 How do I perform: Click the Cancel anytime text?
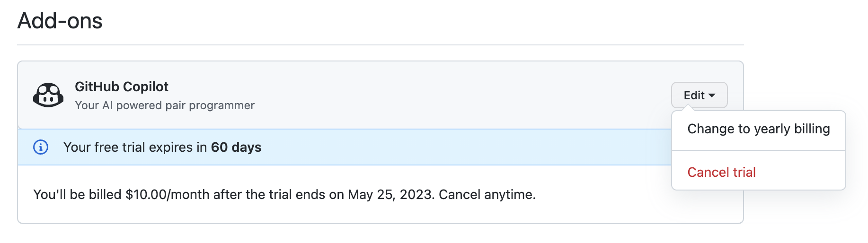tap(487, 194)
